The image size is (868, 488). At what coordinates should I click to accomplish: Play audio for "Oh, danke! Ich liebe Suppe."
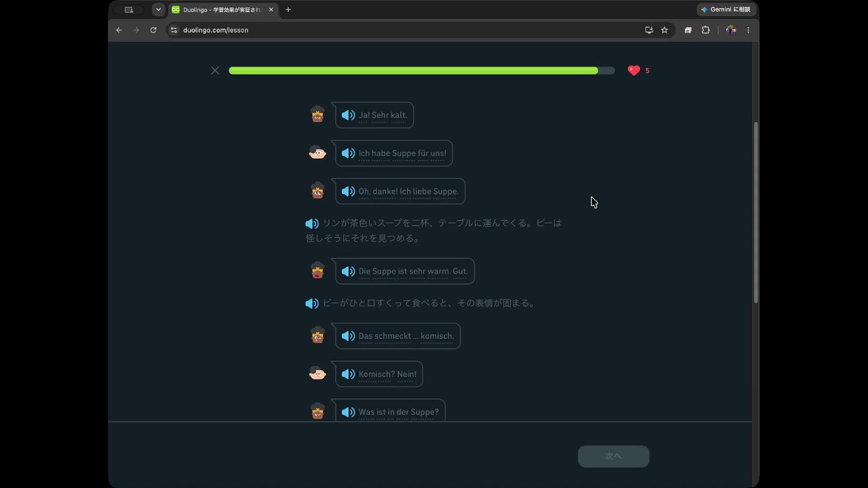(x=348, y=191)
